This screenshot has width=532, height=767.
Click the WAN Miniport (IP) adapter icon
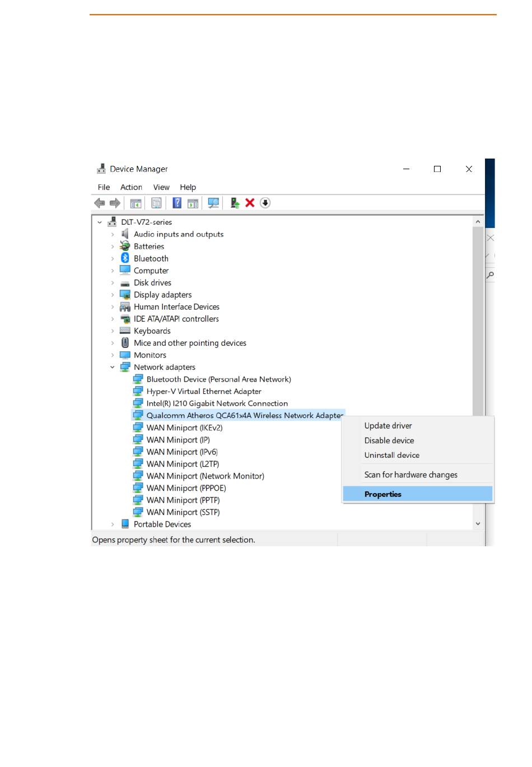138,440
